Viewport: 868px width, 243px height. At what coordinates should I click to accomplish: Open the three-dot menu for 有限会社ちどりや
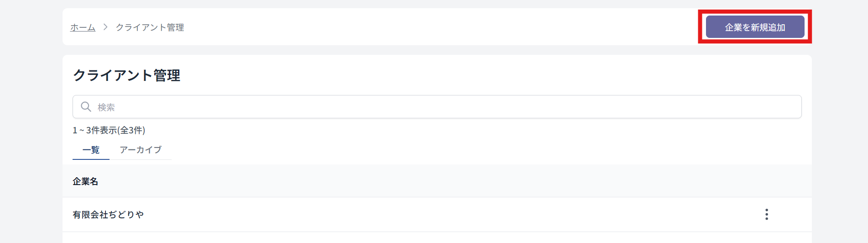pos(766,214)
